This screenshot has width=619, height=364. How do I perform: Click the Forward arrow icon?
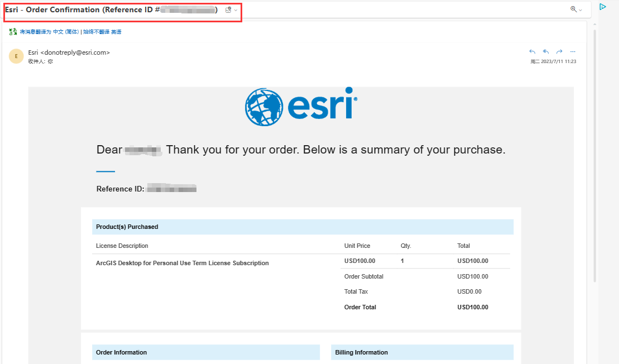coord(559,51)
